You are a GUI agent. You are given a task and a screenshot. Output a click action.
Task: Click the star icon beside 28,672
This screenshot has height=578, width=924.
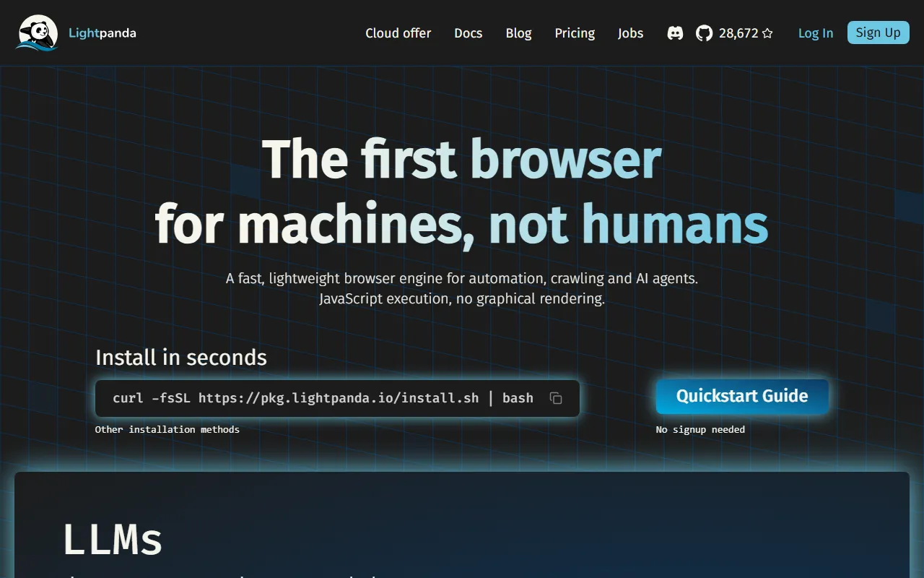click(x=767, y=33)
